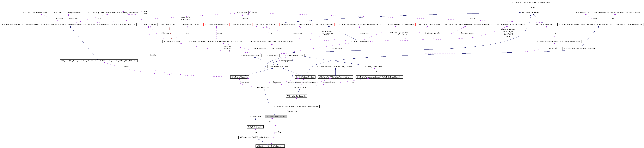This screenshot has width=644, height=148.
Task: Click the ACE_Allocator node
Action: (242, 13)
